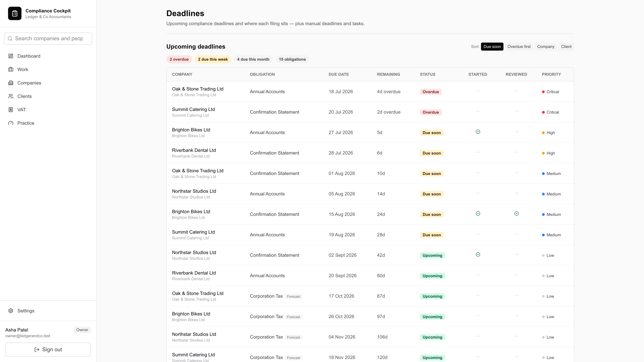The height and width of the screenshot is (362, 644).
Task: Click Upcoming badge for 20 Sept 2026
Action: click(x=432, y=276)
